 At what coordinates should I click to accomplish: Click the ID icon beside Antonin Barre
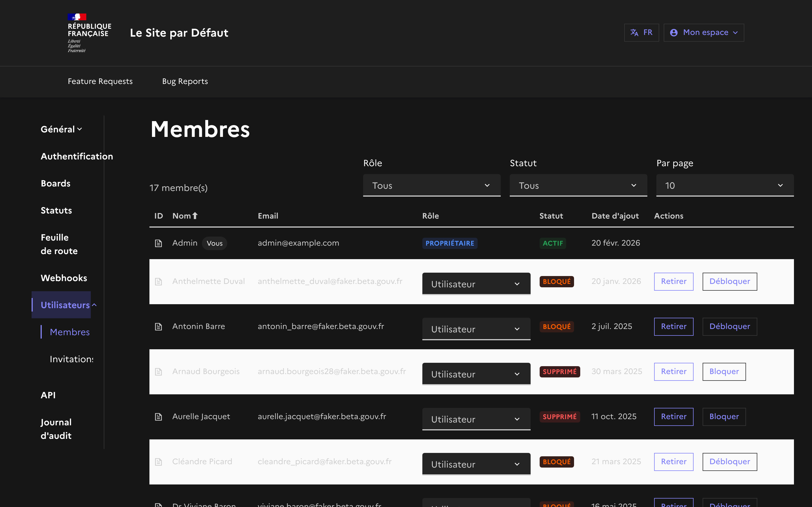click(x=158, y=327)
